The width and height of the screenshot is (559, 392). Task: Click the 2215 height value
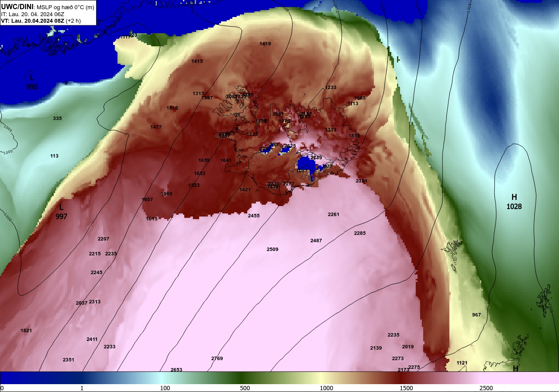click(x=95, y=254)
